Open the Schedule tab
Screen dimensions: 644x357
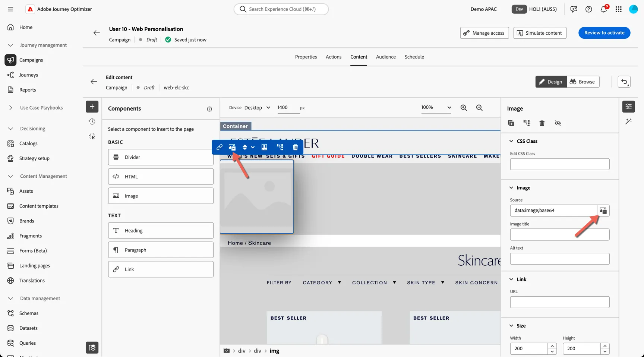[x=414, y=57]
